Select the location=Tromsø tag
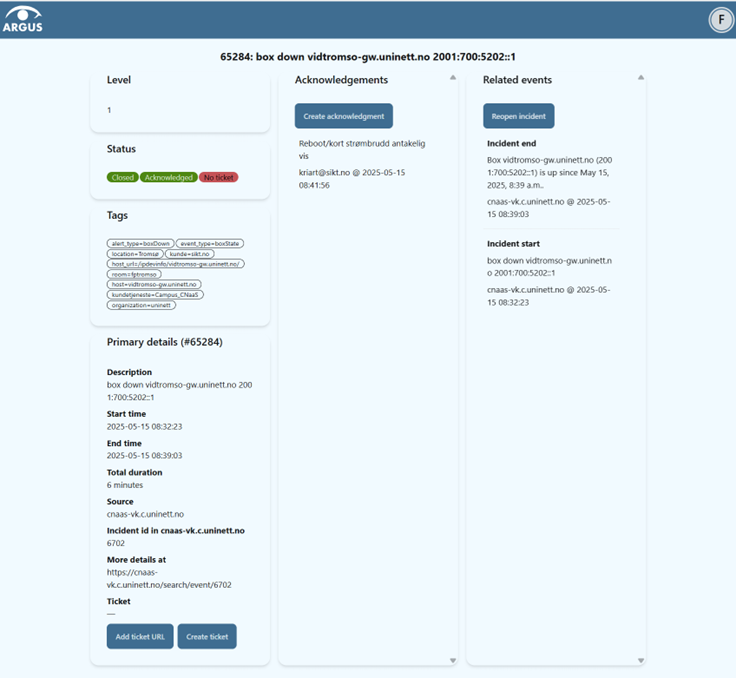736x678 pixels. click(x=135, y=254)
